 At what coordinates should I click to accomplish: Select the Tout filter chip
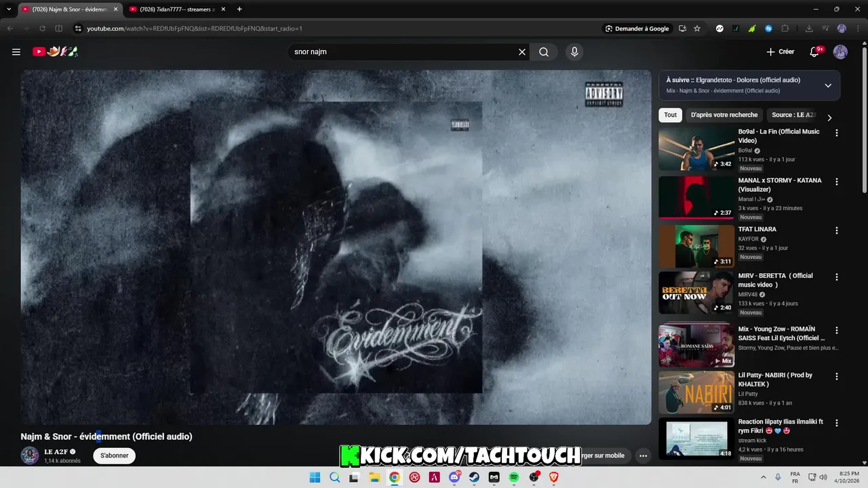click(670, 115)
